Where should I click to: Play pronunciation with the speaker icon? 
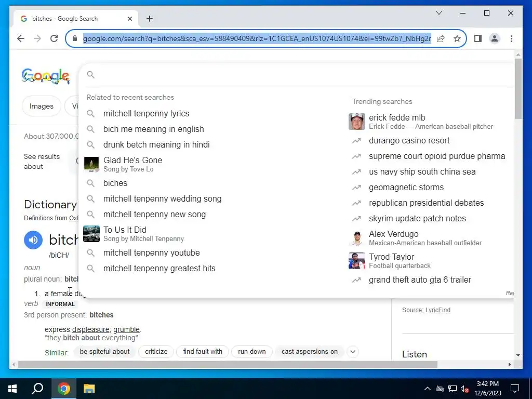33,240
